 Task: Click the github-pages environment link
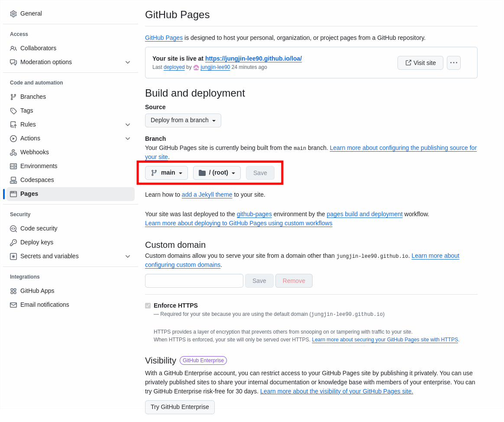tap(254, 214)
